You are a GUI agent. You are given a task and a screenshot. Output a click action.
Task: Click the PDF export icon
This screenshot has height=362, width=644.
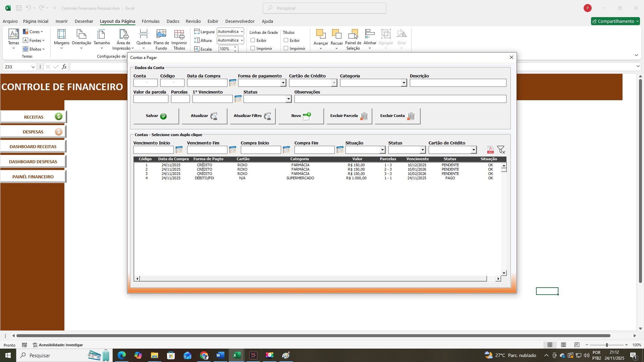490,150
